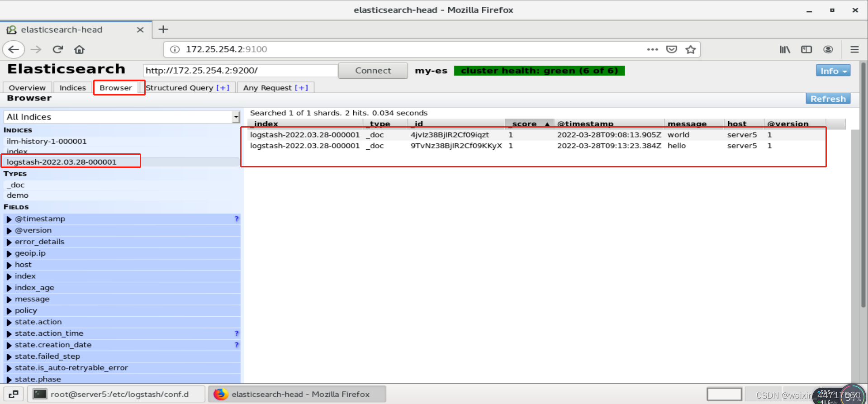This screenshot has width=868, height=404.
Task: Click document id 9TvNz38BjIR2Cf09KKyX
Action: pyautogui.click(x=456, y=146)
